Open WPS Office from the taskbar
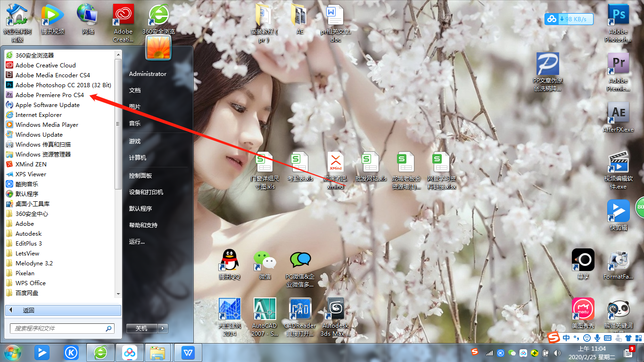Screen dimensions: 644x362 (188, 352)
